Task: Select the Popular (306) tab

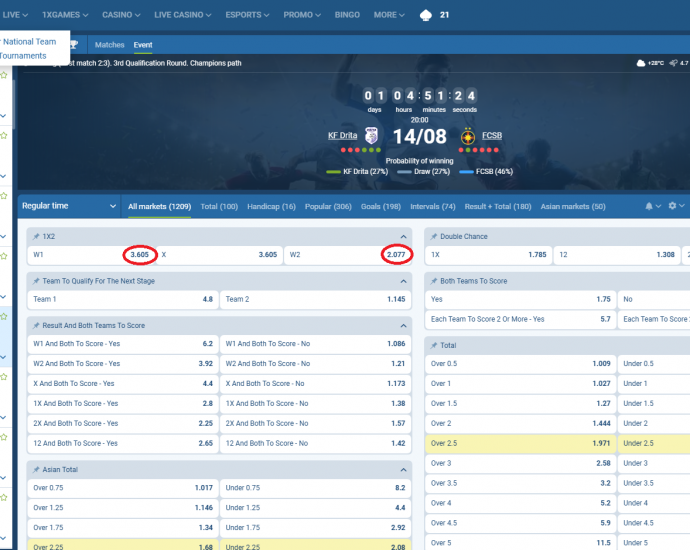Action: pos(328,206)
